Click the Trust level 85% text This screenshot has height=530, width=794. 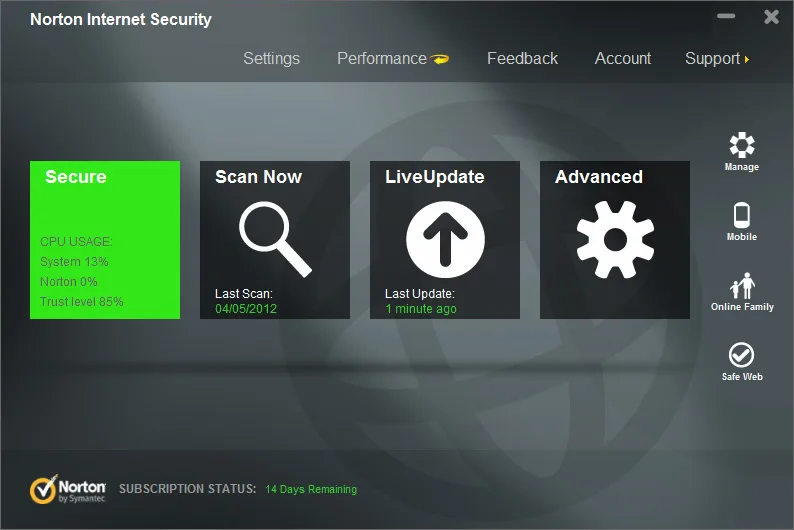point(82,302)
